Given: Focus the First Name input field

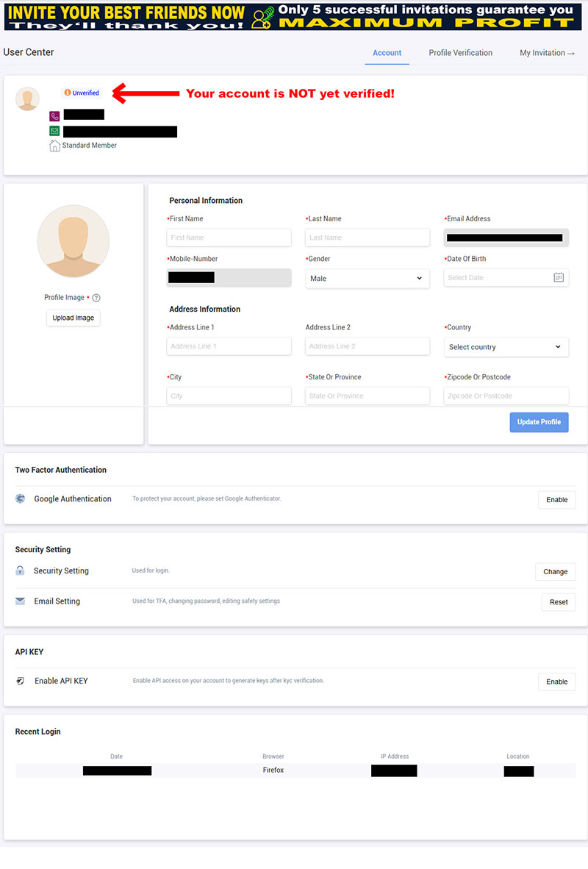Looking at the screenshot, I should tap(229, 237).
